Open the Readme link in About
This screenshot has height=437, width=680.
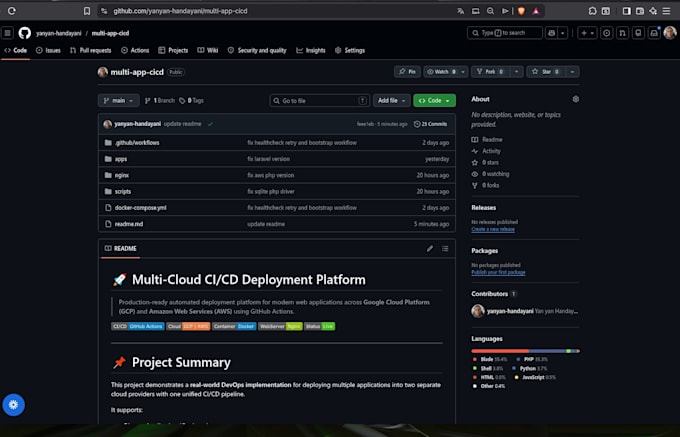click(x=487, y=140)
